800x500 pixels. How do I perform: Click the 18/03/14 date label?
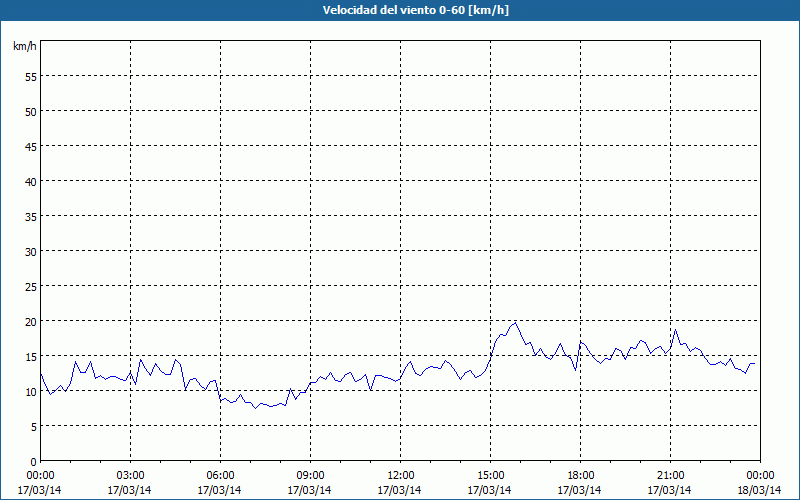(x=759, y=490)
